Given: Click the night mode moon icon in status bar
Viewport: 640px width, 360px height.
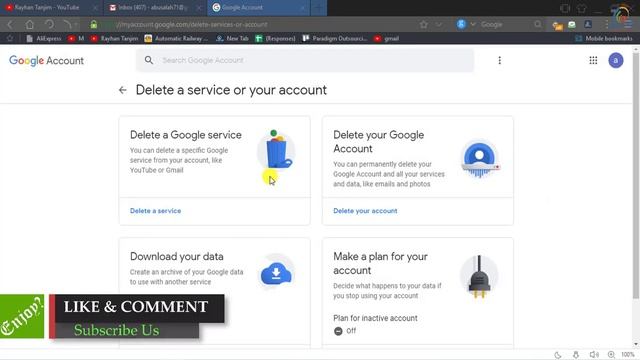Looking at the screenshot, I should pos(558,355).
